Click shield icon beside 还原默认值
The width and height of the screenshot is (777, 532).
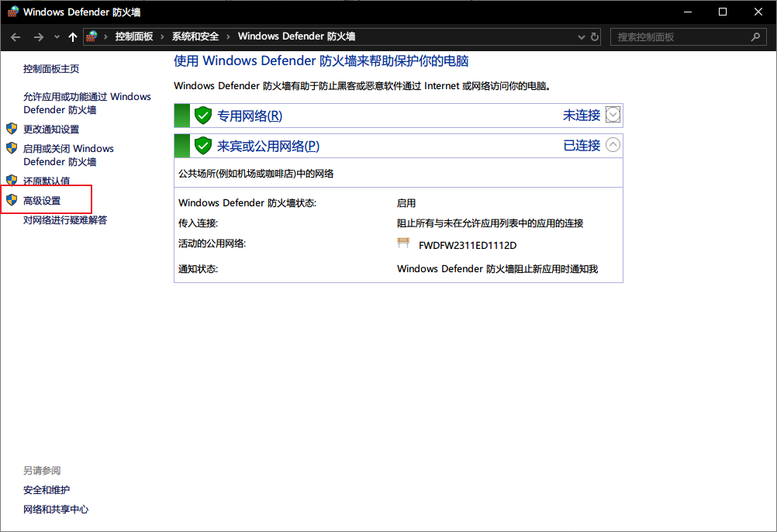(x=12, y=180)
